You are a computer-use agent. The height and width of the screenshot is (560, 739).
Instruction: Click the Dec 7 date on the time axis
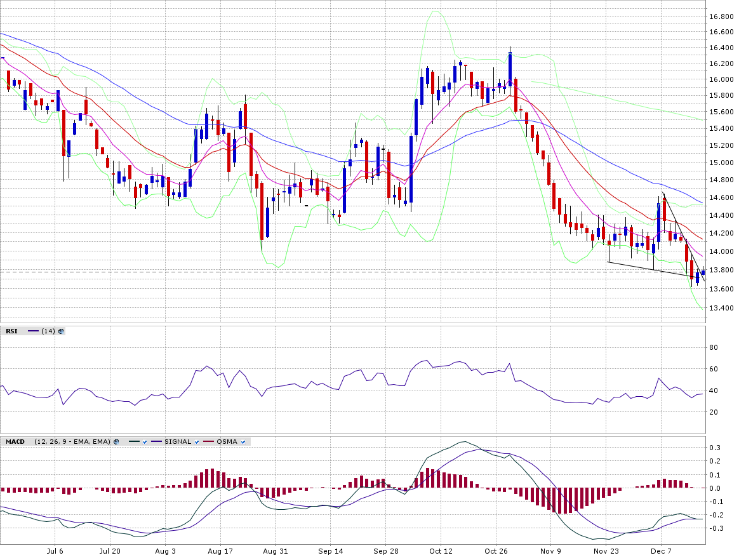point(661,552)
